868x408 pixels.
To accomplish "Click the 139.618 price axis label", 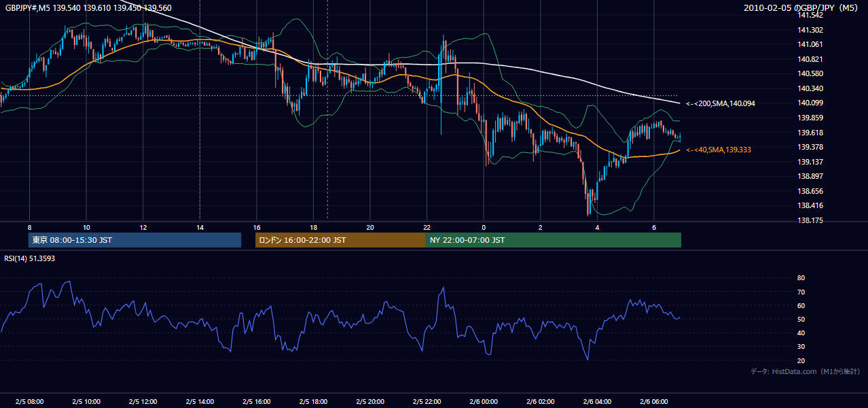I will (x=811, y=133).
